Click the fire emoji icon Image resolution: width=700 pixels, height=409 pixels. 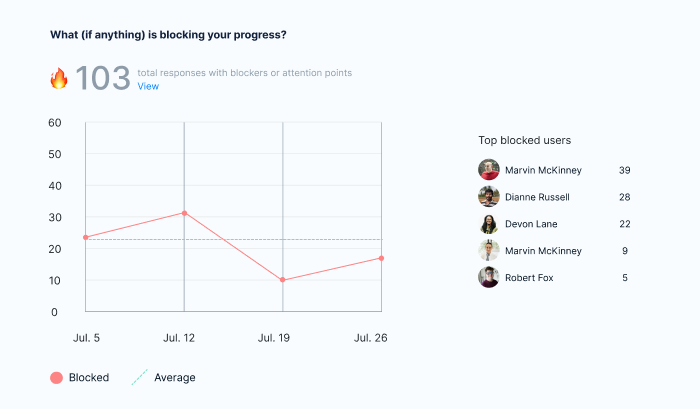pos(59,78)
